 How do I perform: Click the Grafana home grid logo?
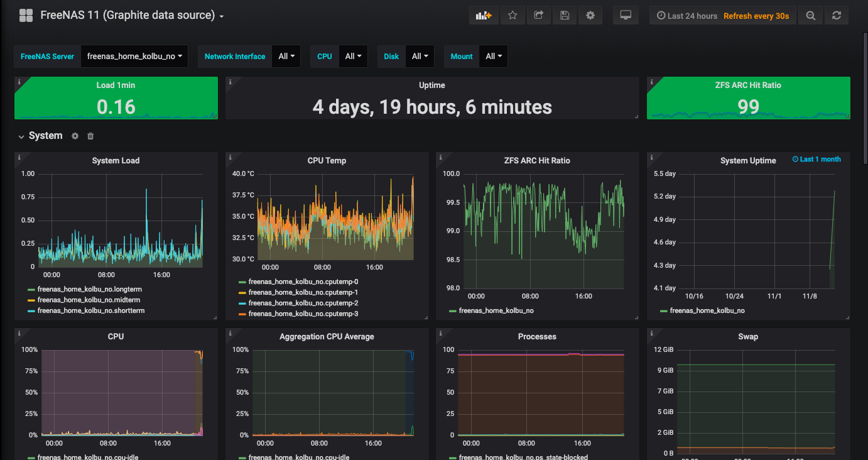click(26, 16)
